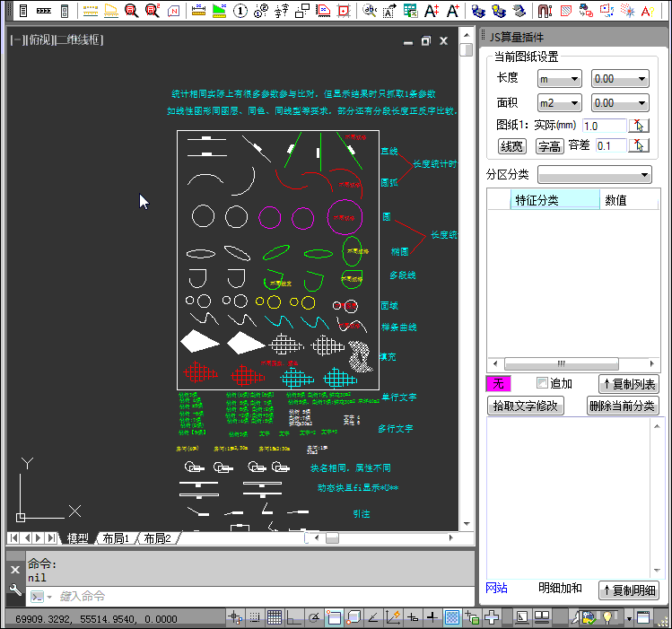Toggle grid display in status bar
The width and height of the screenshot is (672, 629).
click(275, 617)
